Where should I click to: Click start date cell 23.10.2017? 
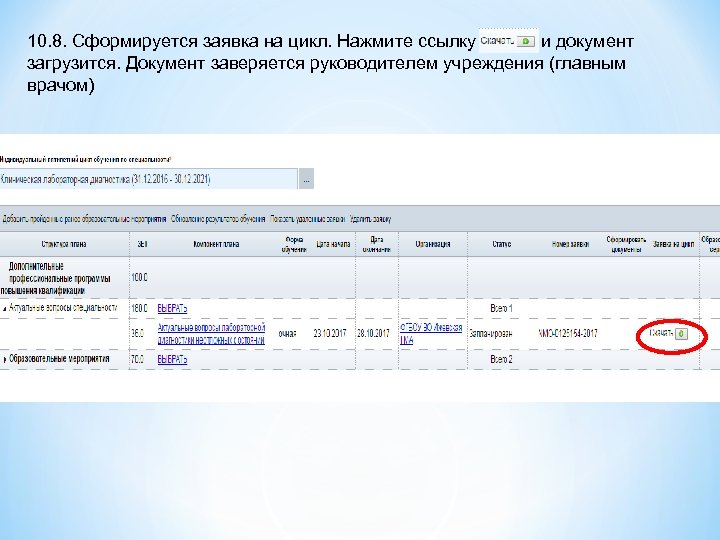330,334
